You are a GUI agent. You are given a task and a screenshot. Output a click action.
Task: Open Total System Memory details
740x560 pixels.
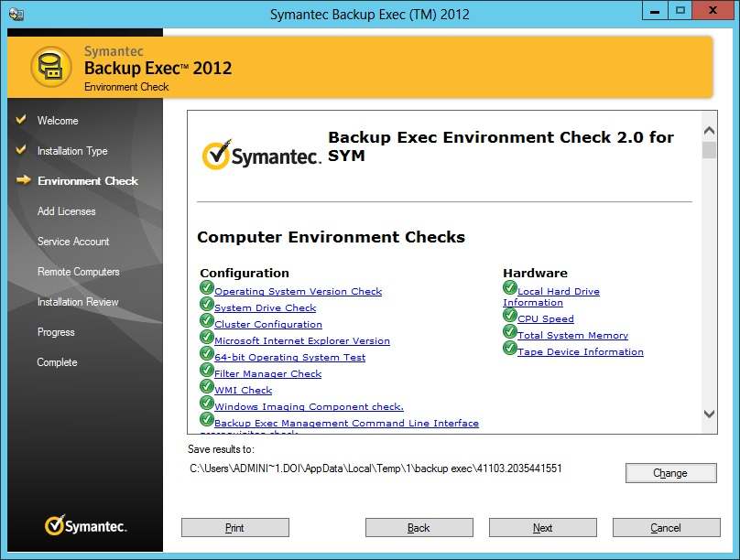pyautogui.click(x=572, y=334)
